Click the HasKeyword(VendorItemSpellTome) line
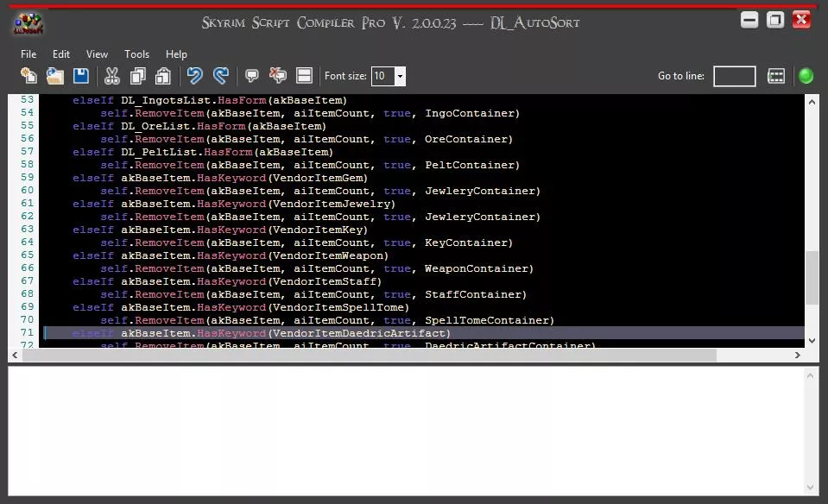 241,307
